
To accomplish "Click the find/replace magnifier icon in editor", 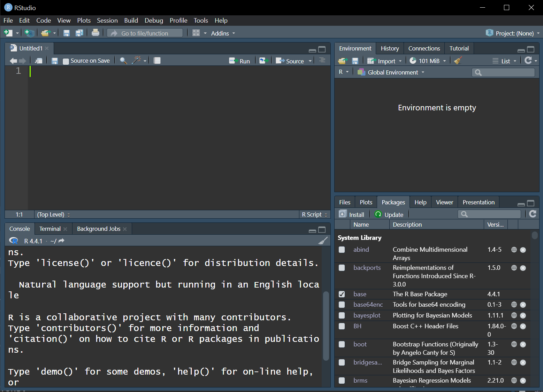I will pyautogui.click(x=123, y=61).
